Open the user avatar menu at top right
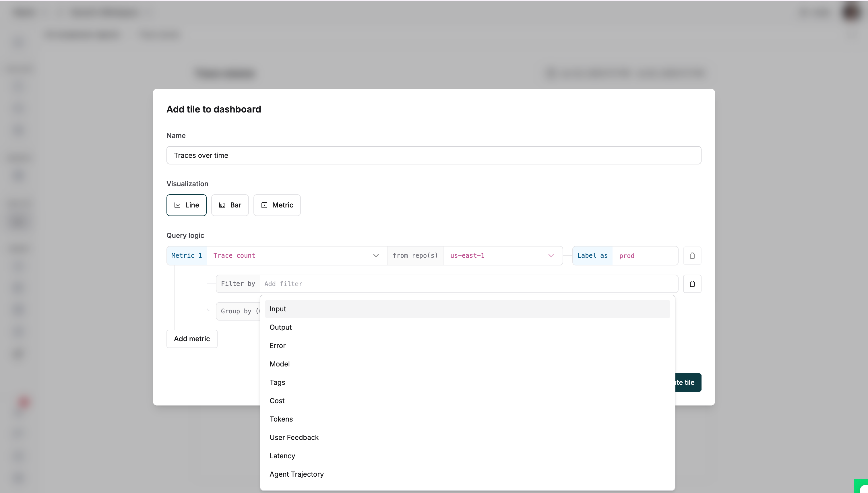Screen dimensions: 868x493 tap(851, 13)
